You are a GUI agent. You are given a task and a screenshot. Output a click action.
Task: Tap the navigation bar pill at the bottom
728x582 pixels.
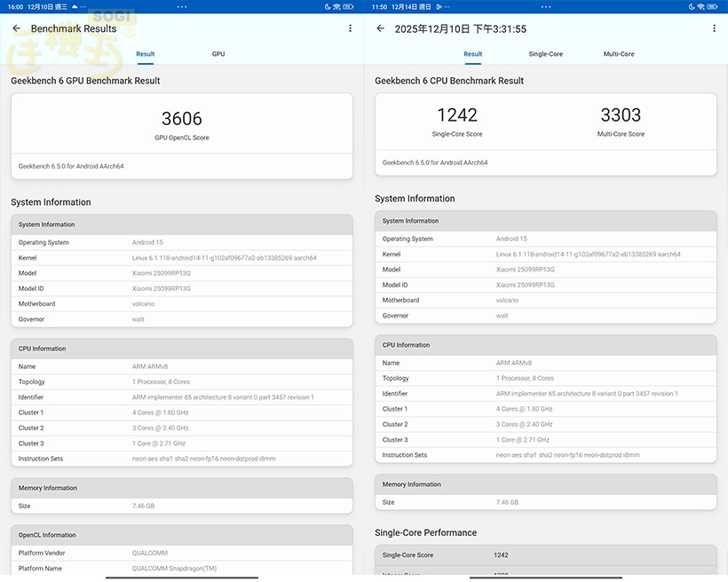click(x=181, y=578)
